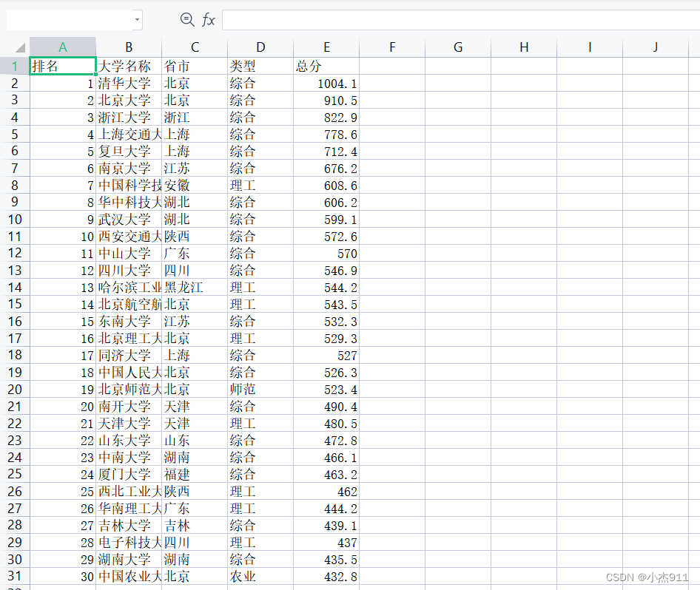Click the header cell '总分'
700x590 pixels.
point(326,66)
